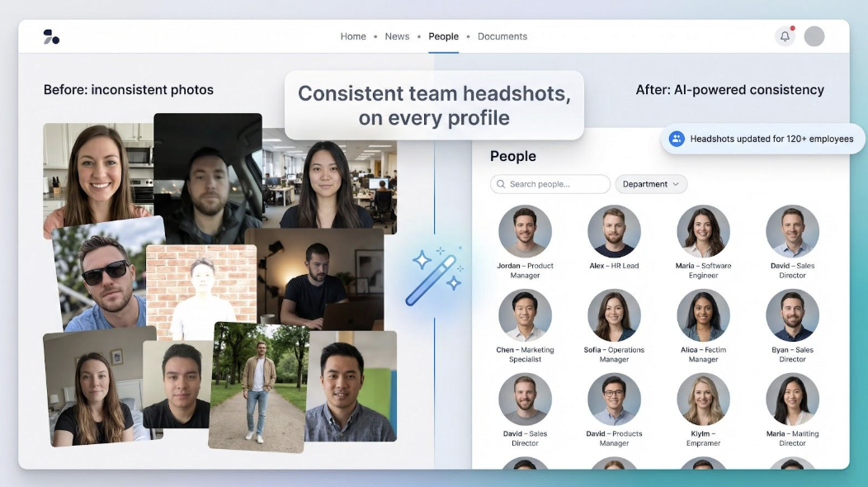This screenshot has height=487, width=868.
Task: Select the full-body park path photo
Action: tap(258, 387)
